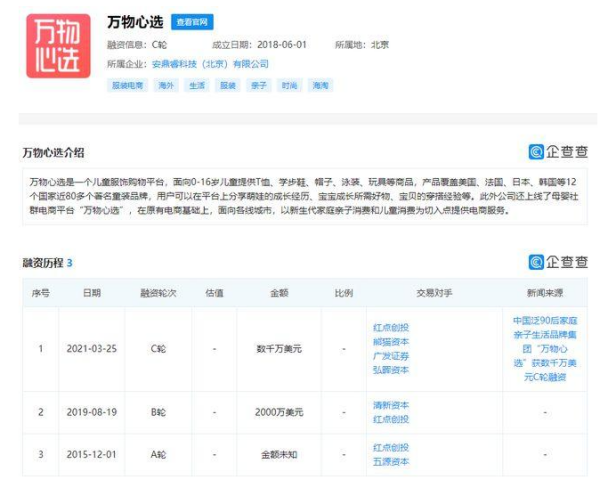Select the 时尚 tag
This screenshot has height=488, width=600.
[289, 86]
